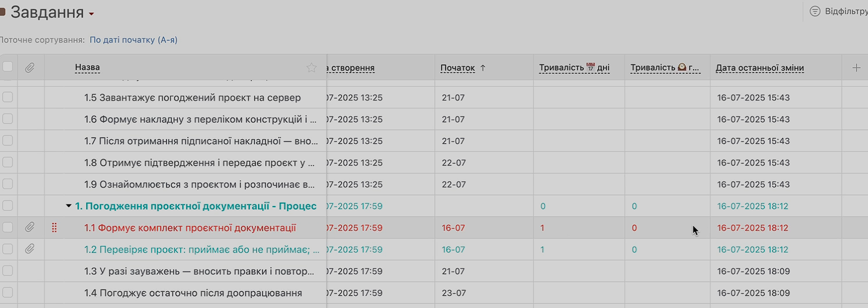Click the Тривалість дні column header

click(x=574, y=68)
